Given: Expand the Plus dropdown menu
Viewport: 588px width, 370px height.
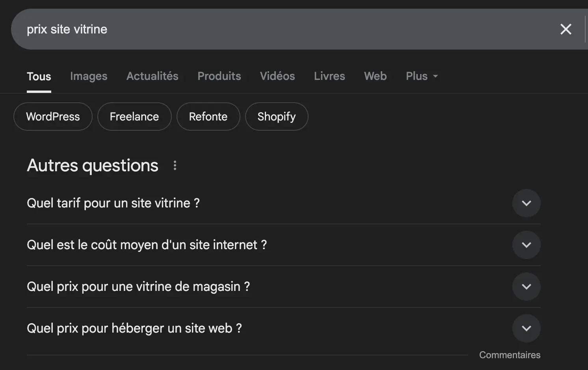Looking at the screenshot, I should point(421,76).
